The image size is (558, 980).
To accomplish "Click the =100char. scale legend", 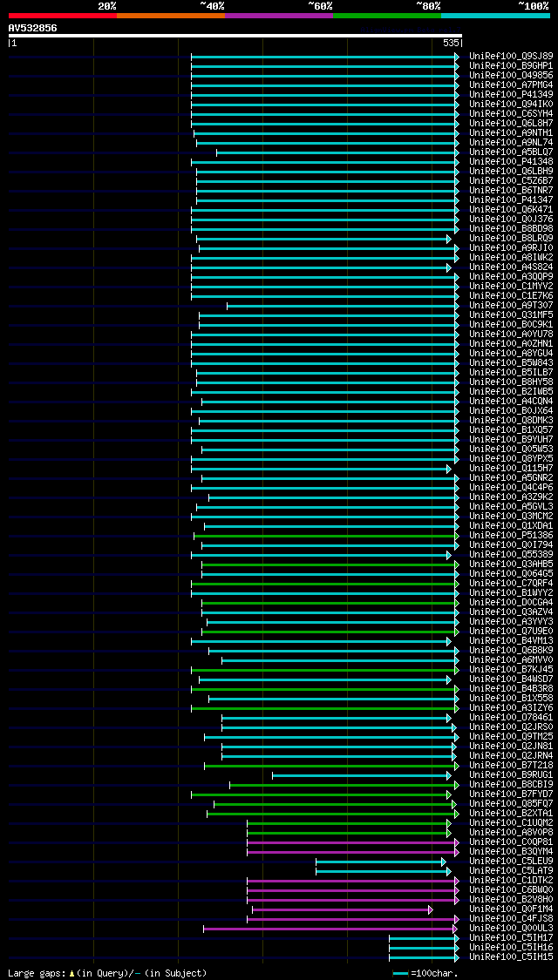I will pyautogui.click(x=425, y=973).
